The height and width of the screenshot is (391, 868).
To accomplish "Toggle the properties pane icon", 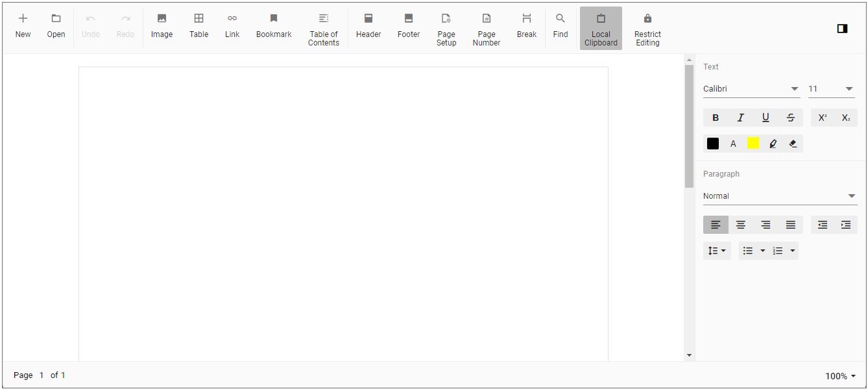I will pyautogui.click(x=842, y=28).
